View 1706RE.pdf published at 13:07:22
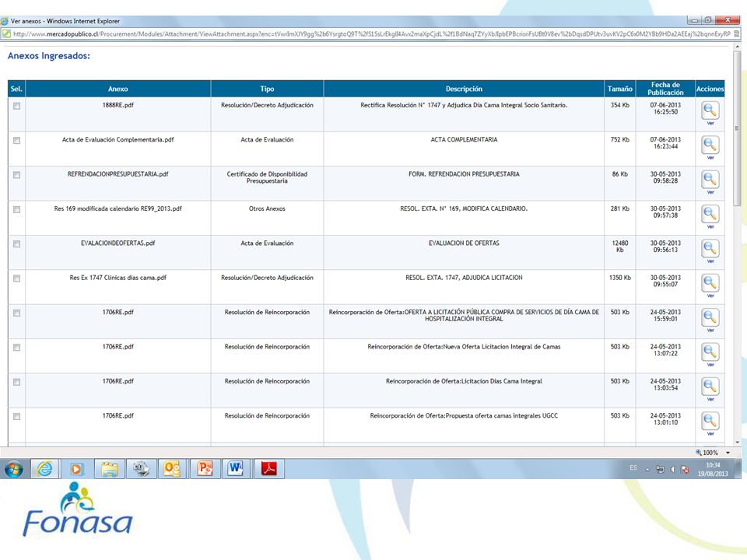The height and width of the screenshot is (560, 747). (710, 352)
